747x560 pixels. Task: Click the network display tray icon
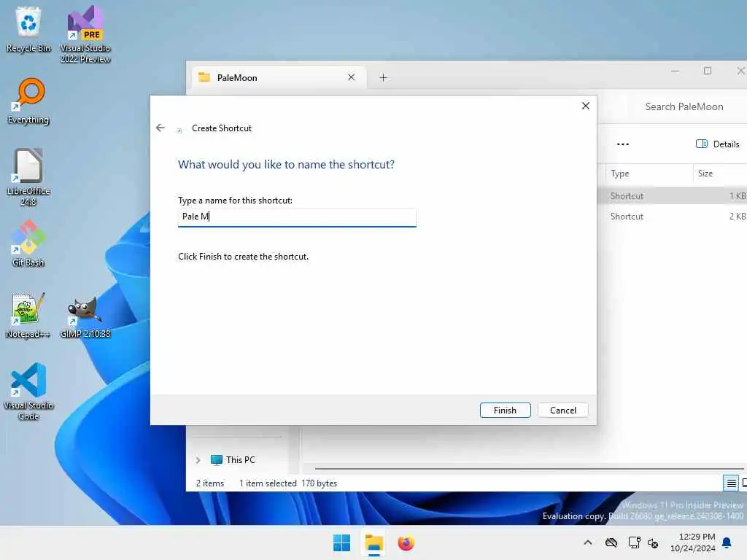634,542
